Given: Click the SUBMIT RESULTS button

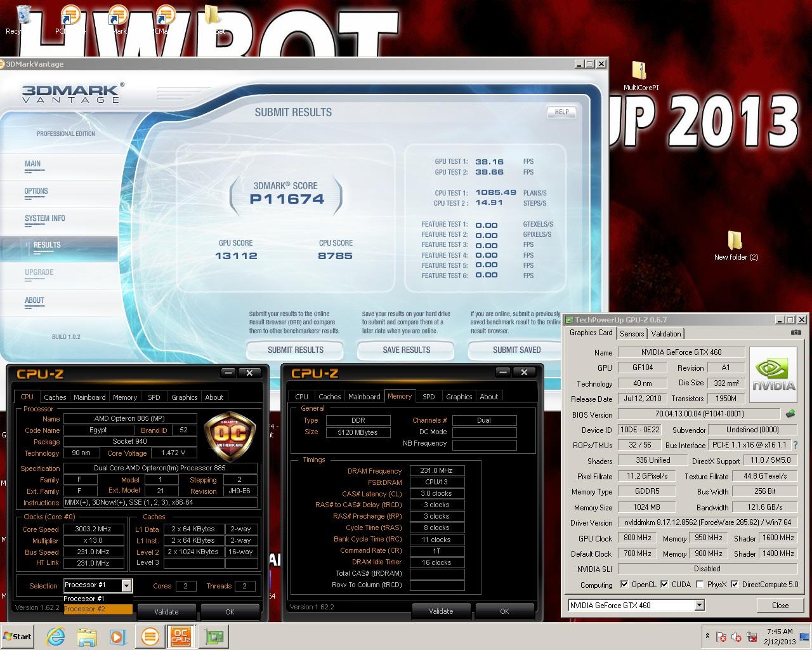Looking at the screenshot, I should (x=295, y=350).
